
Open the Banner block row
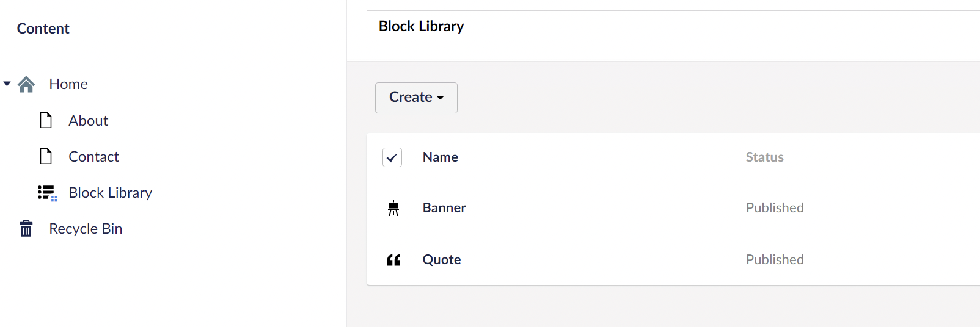[673, 208]
